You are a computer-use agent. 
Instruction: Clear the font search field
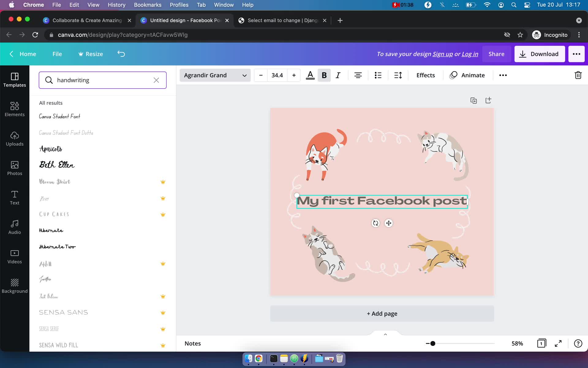click(x=156, y=80)
